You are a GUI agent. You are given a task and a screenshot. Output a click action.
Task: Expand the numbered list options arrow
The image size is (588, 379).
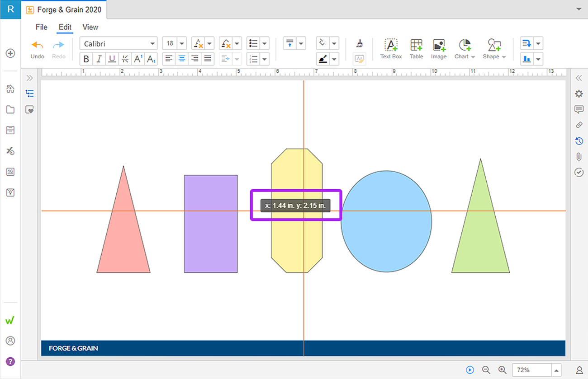coord(265,59)
